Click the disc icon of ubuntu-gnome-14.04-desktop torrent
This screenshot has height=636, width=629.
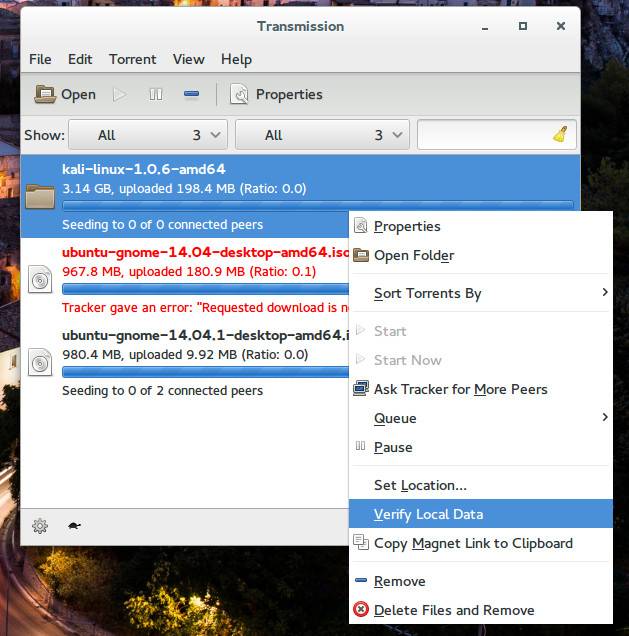pos(40,279)
